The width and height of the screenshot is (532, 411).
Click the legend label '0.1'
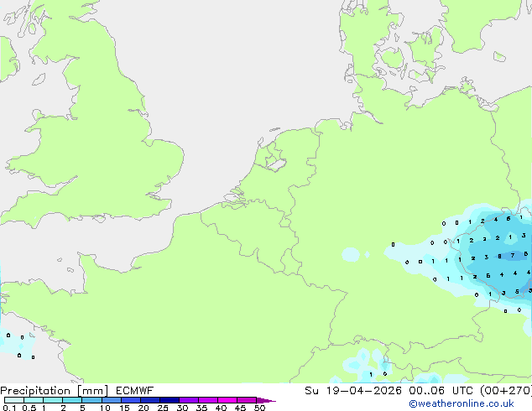9,408
